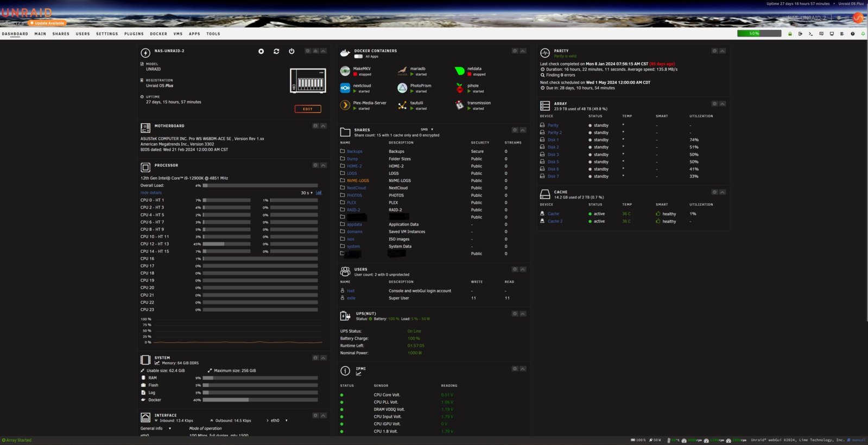Viewport: 868px width, 445px height.
Task: Open the Cache 2 device link
Action: (x=555, y=221)
